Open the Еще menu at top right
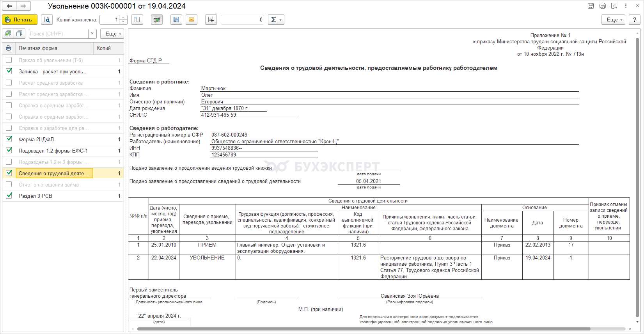Viewport: 644px width, 334px height. tap(614, 20)
